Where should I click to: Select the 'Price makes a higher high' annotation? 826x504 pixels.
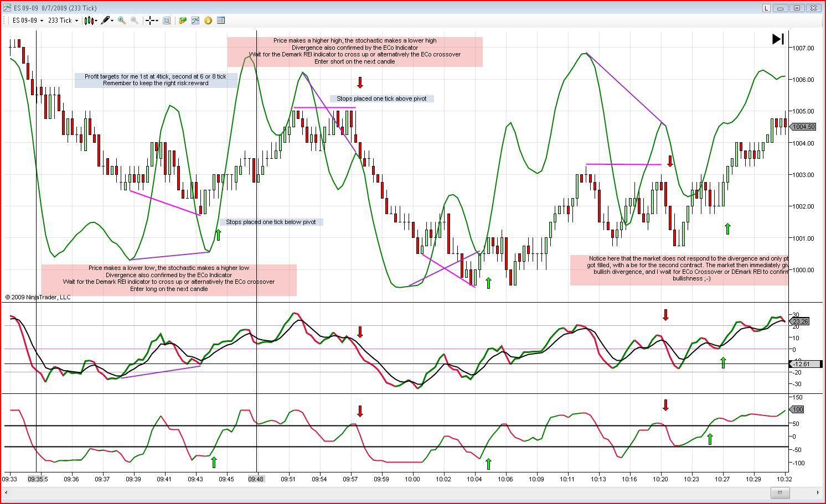355,51
